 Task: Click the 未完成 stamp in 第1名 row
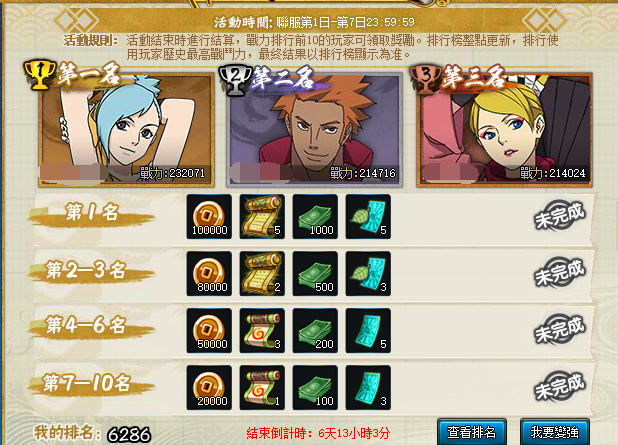(x=560, y=216)
